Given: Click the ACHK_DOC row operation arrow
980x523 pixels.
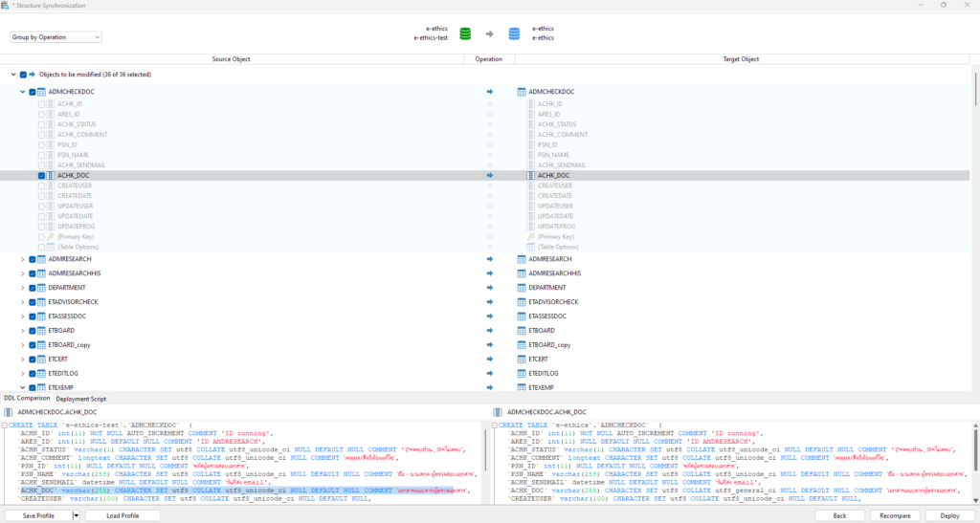Looking at the screenshot, I should pyautogui.click(x=489, y=176).
